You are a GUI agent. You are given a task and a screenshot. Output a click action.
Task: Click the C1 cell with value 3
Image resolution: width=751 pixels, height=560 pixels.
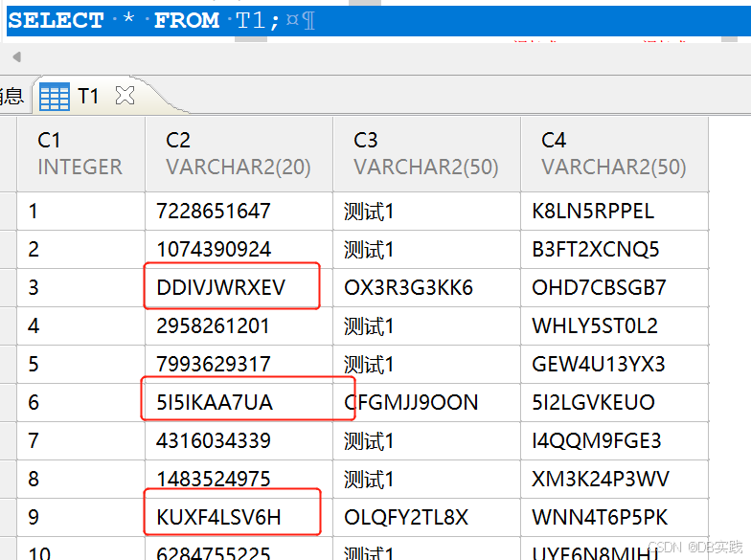(80, 287)
